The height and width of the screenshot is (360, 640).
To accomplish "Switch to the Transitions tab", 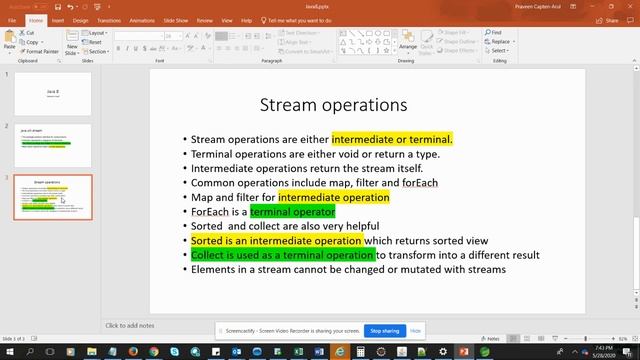I will (109, 20).
